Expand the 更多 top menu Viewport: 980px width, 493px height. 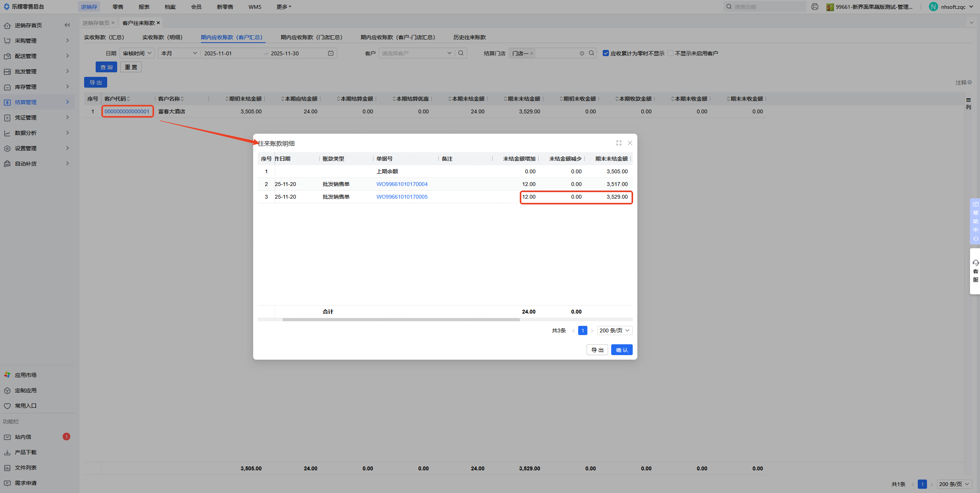click(x=284, y=7)
